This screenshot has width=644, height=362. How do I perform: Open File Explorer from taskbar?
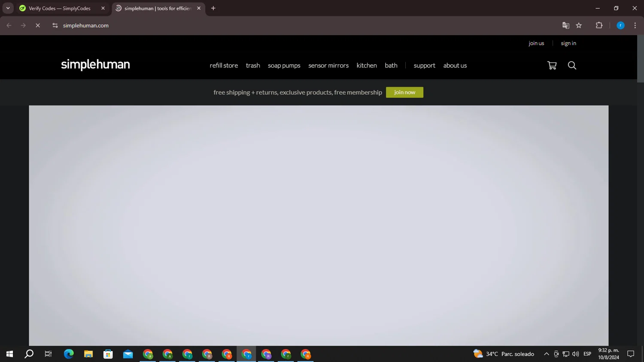(88, 354)
